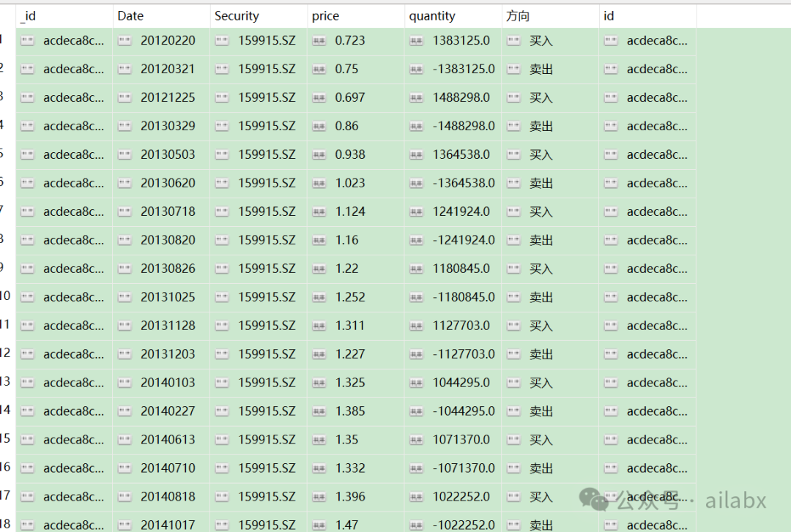Click date cell 20131128
Image resolution: width=791 pixels, height=532 pixels.
[168, 326]
